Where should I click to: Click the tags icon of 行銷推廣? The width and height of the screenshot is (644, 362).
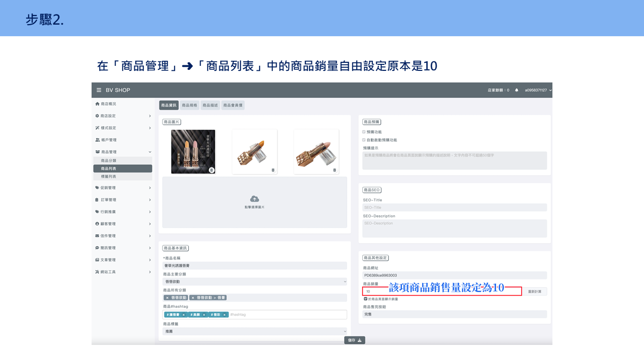pyautogui.click(x=97, y=212)
